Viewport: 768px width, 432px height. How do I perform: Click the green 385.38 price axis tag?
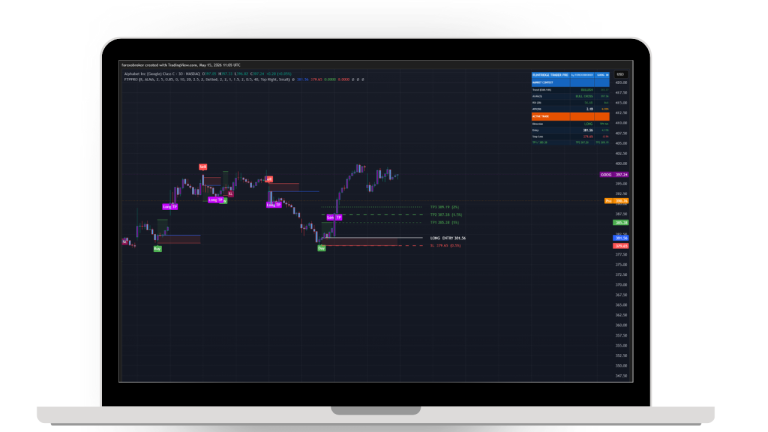621,222
